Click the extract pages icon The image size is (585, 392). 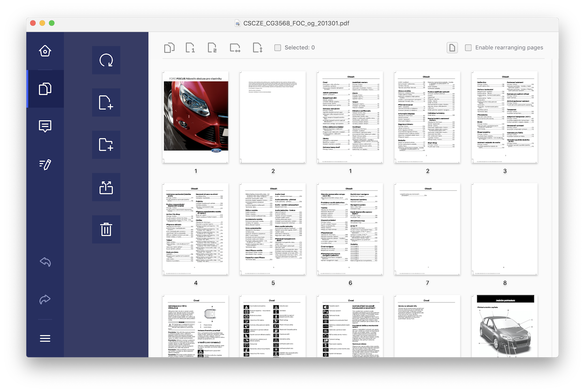[x=106, y=187]
